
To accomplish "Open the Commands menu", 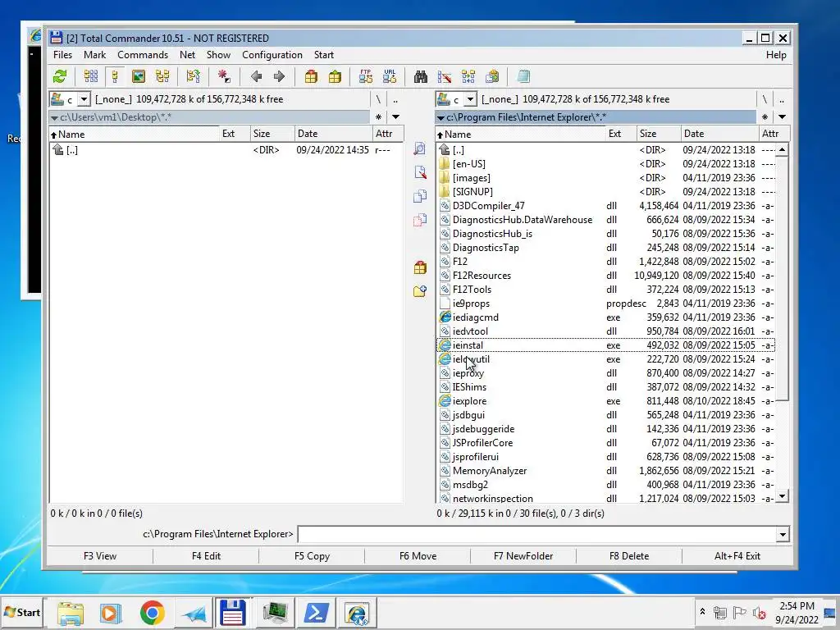I will [143, 55].
